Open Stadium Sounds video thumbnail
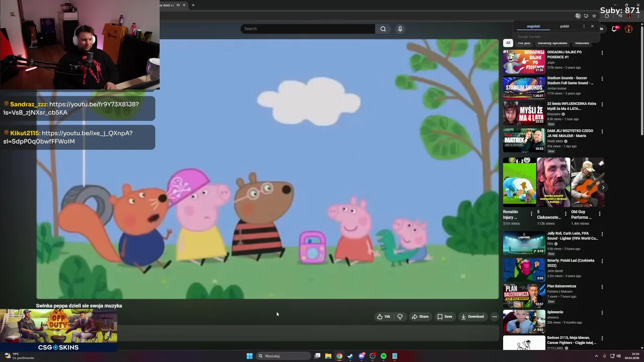This screenshot has height=362, width=644. coord(524,87)
